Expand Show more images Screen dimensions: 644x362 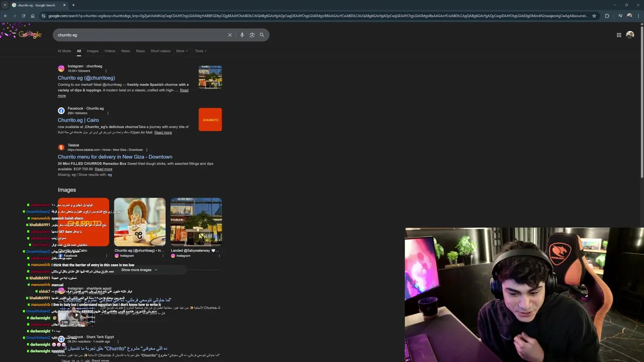[x=139, y=270]
